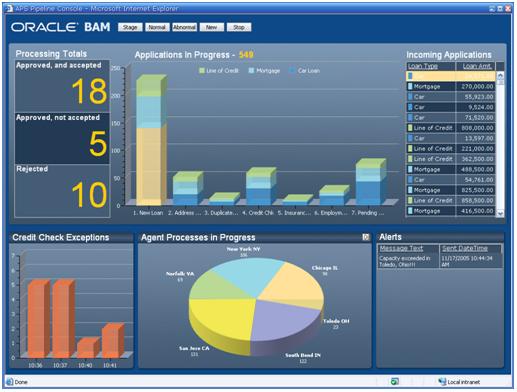Click the Done status page icon
This screenshot has height=392, width=517.
click(10, 382)
